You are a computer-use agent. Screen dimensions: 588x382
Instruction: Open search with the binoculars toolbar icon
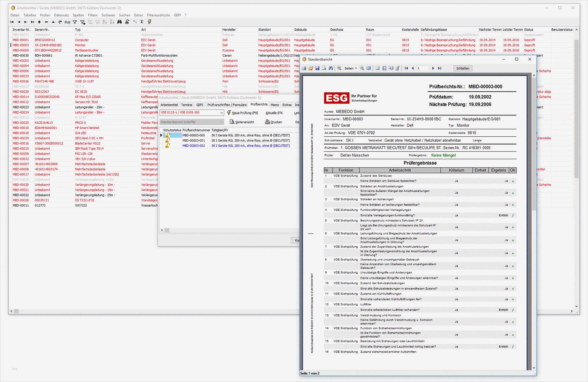click(x=119, y=22)
